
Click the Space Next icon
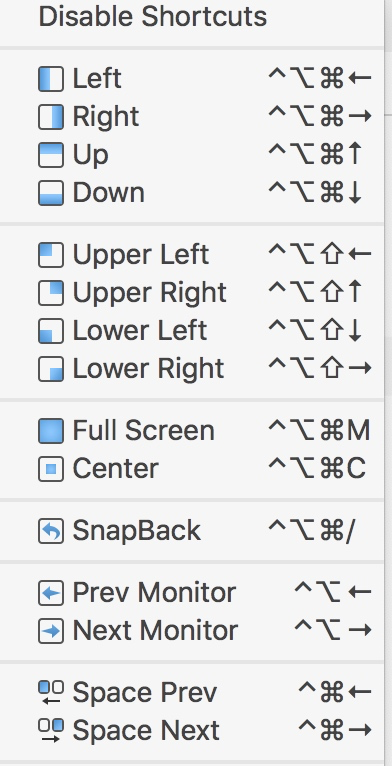click(51, 731)
